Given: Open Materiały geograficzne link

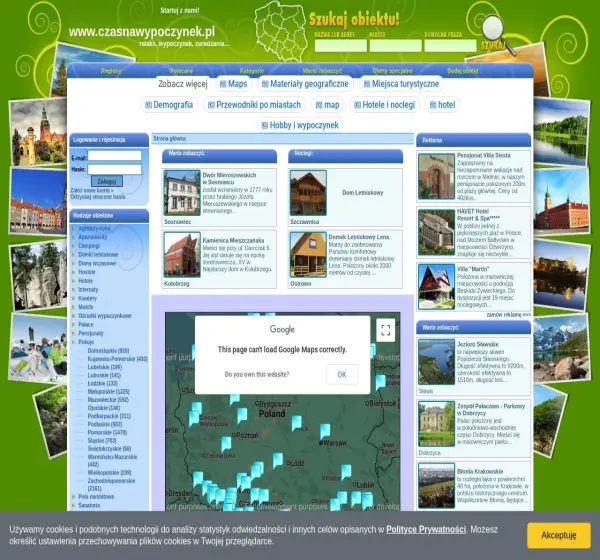Looking at the screenshot, I should coord(305,84).
